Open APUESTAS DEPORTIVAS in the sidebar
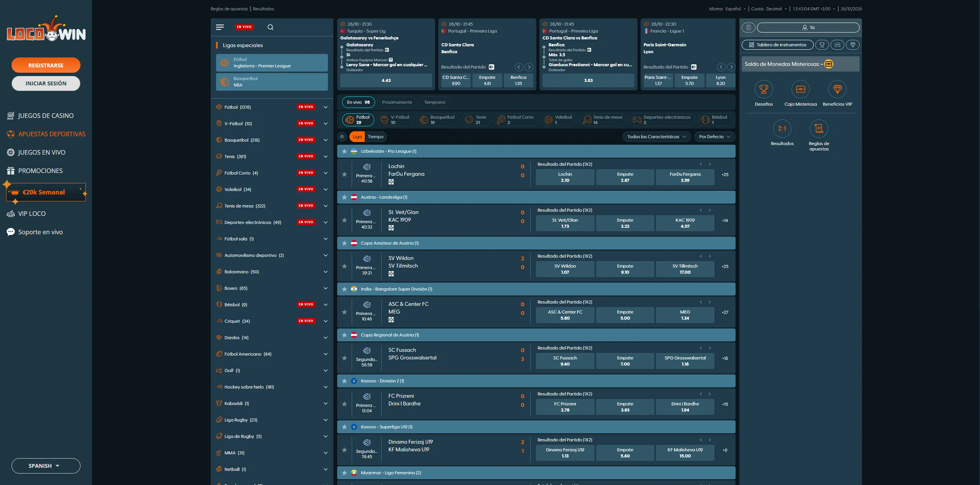The image size is (980, 485). (x=46, y=134)
